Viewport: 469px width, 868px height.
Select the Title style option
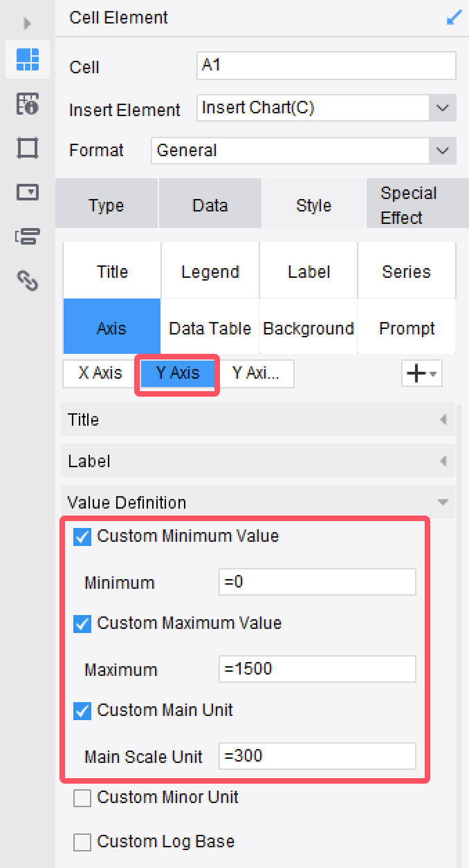[112, 272]
